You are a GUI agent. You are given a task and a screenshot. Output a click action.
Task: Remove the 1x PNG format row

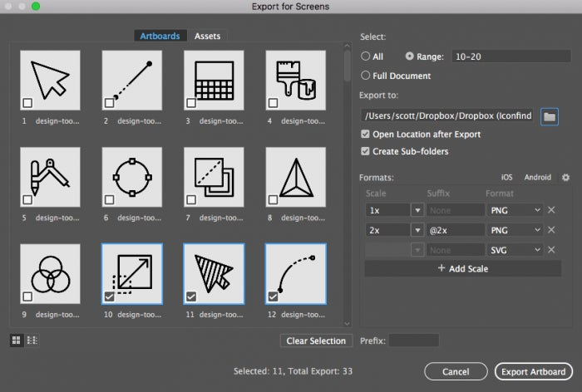(x=551, y=210)
